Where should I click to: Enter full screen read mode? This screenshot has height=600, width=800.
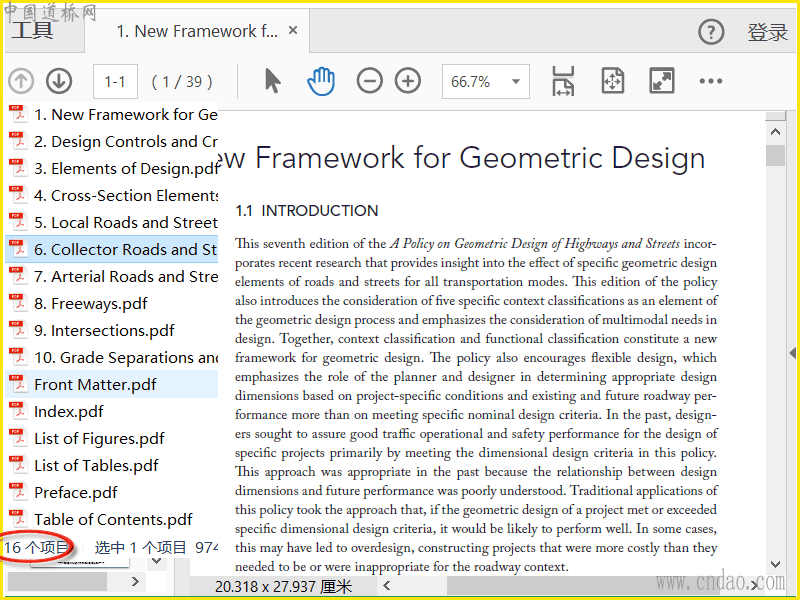click(x=661, y=82)
